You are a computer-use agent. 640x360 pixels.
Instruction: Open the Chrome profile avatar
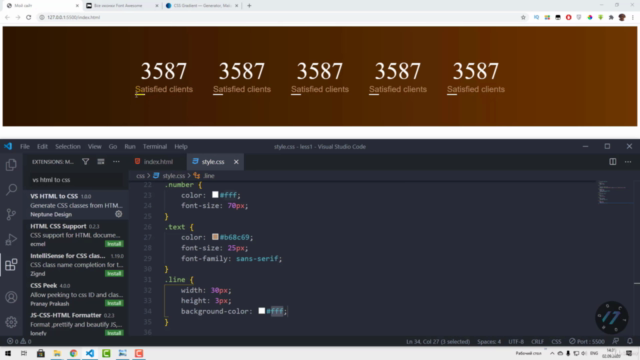[622, 18]
